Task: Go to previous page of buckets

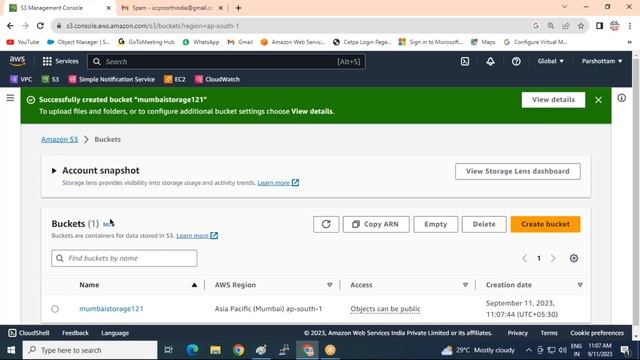Action: click(524, 258)
